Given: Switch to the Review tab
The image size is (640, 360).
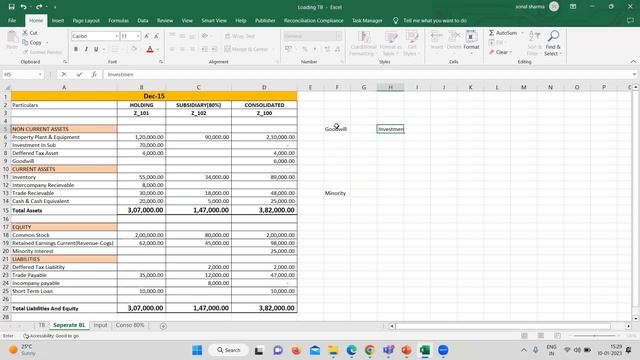Looking at the screenshot, I should click(x=165, y=20).
